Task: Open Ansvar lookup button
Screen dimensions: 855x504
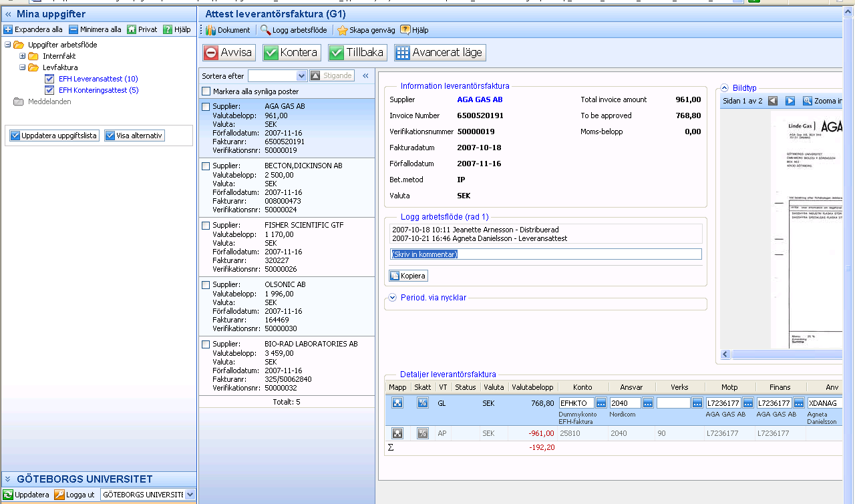Action: 648,403
